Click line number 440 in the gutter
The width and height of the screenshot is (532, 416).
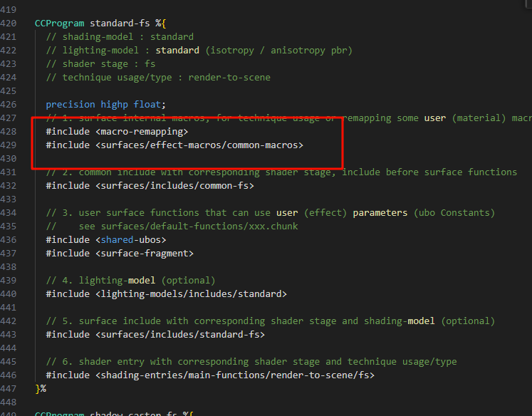pyautogui.click(x=9, y=293)
